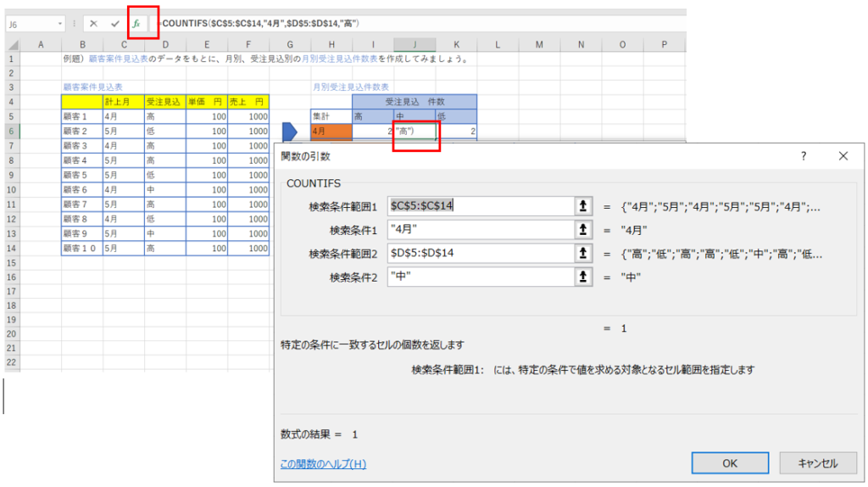This screenshot has width=868, height=487.
Task: Click the enter checkmark in formula bar
Action: [114, 24]
